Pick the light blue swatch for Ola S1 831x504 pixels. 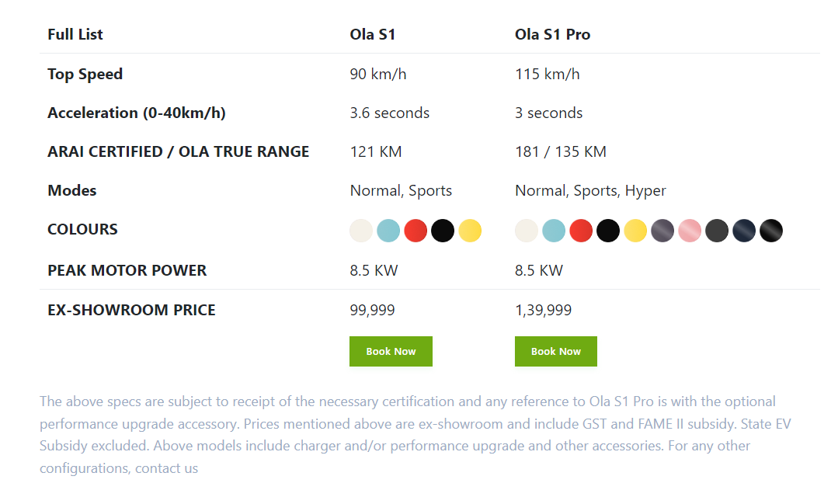[x=388, y=231]
